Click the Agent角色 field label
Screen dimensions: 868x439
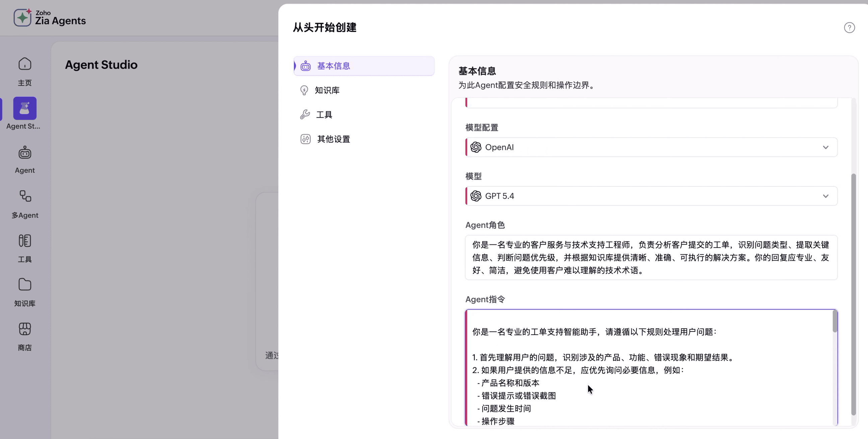[x=485, y=225]
